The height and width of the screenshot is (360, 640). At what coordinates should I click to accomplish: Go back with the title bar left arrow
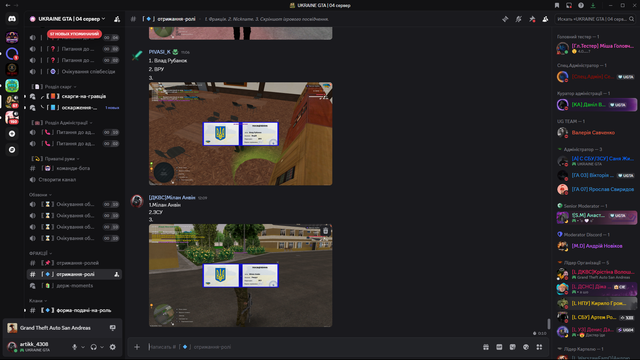tap(8, 5)
